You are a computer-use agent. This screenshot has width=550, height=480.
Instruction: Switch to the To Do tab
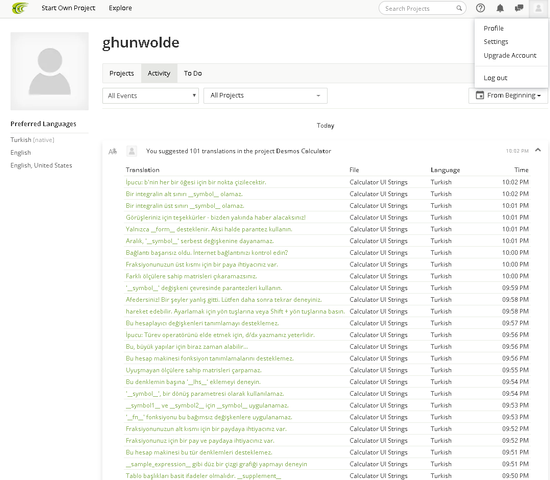pyautogui.click(x=193, y=73)
